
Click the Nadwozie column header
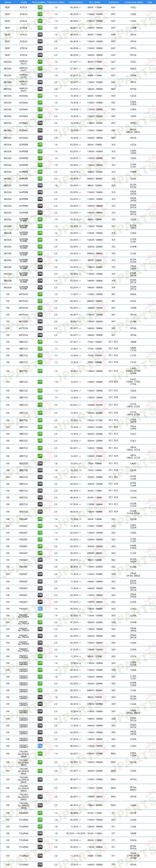114,2
